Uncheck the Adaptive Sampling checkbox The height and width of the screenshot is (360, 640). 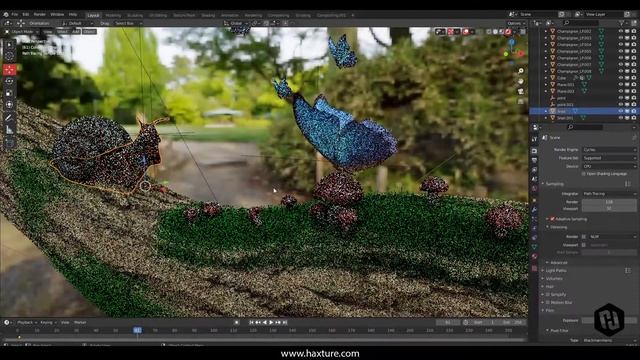(552, 219)
